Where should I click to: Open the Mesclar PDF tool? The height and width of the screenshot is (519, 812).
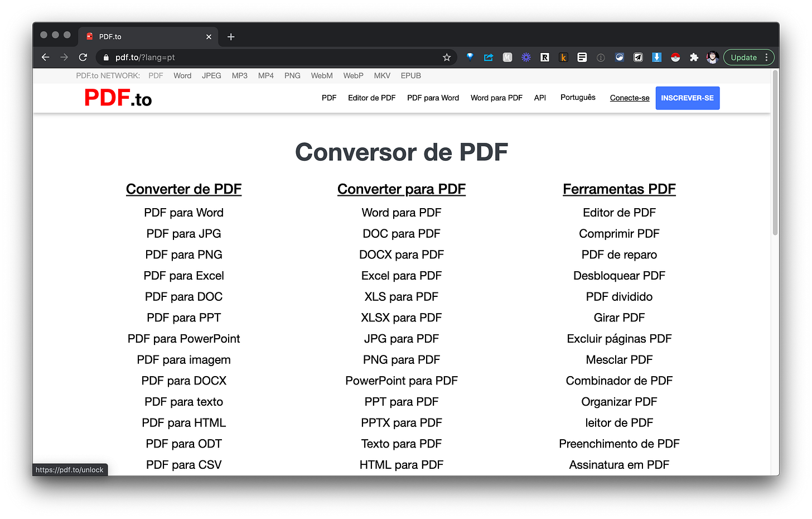tap(619, 360)
